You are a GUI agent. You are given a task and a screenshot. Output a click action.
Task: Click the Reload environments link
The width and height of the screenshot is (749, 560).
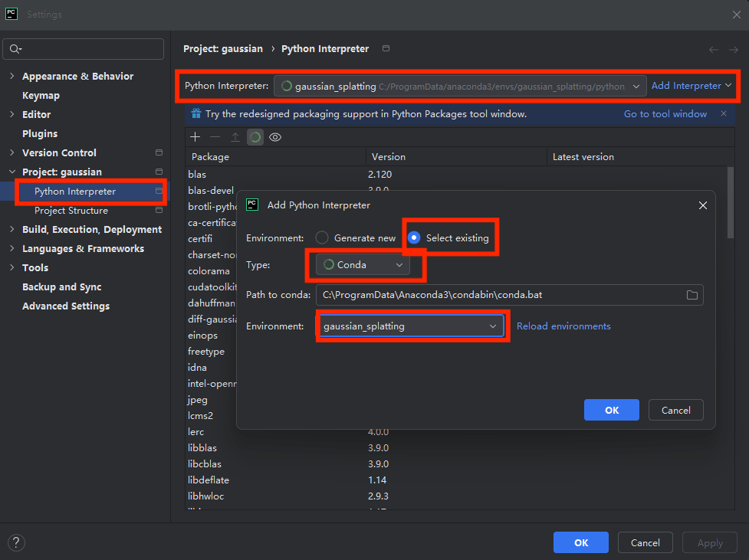[563, 326]
